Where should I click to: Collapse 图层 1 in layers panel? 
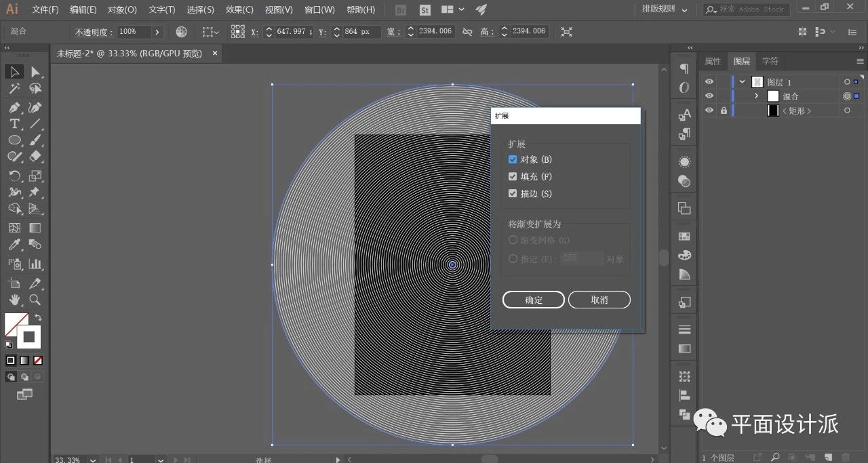(743, 82)
